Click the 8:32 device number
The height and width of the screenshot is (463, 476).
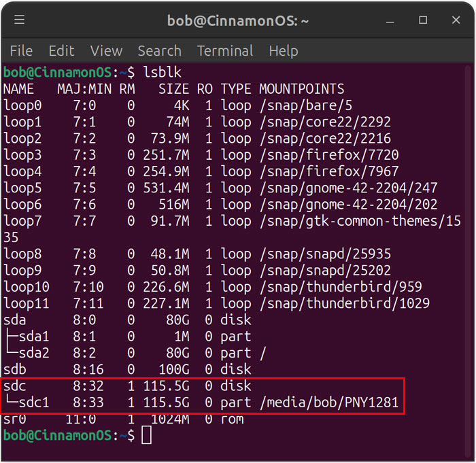click(88, 386)
